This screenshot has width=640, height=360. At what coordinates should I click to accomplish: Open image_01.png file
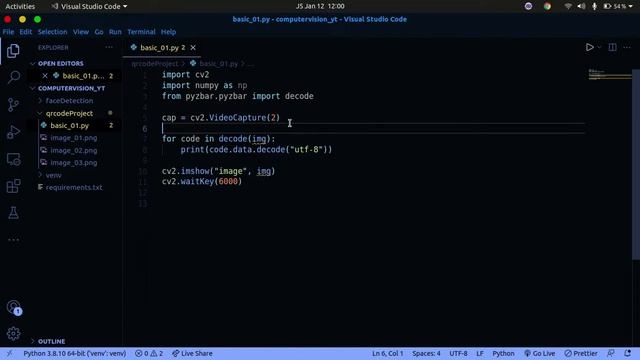(x=73, y=138)
